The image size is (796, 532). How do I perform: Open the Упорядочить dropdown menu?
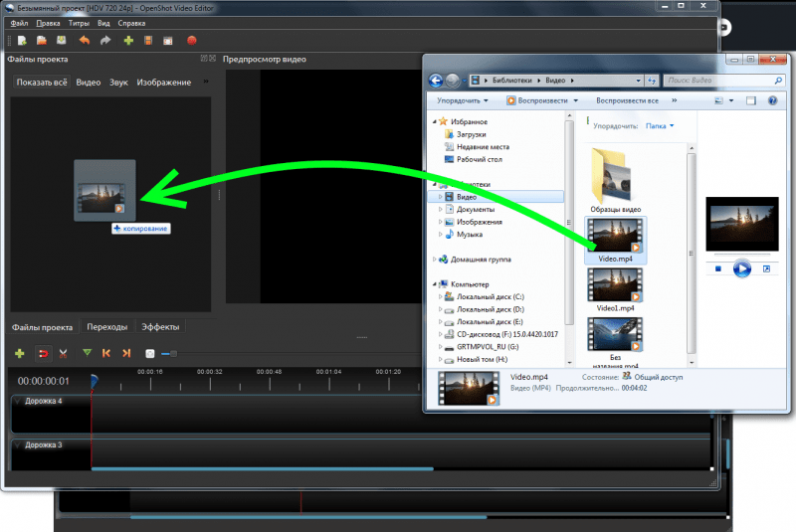[x=463, y=100]
